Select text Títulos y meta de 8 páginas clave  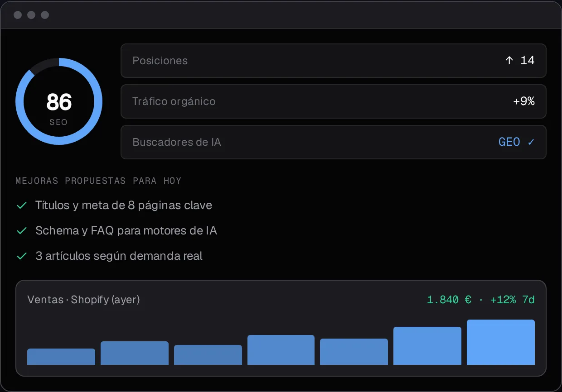[x=124, y=206]
